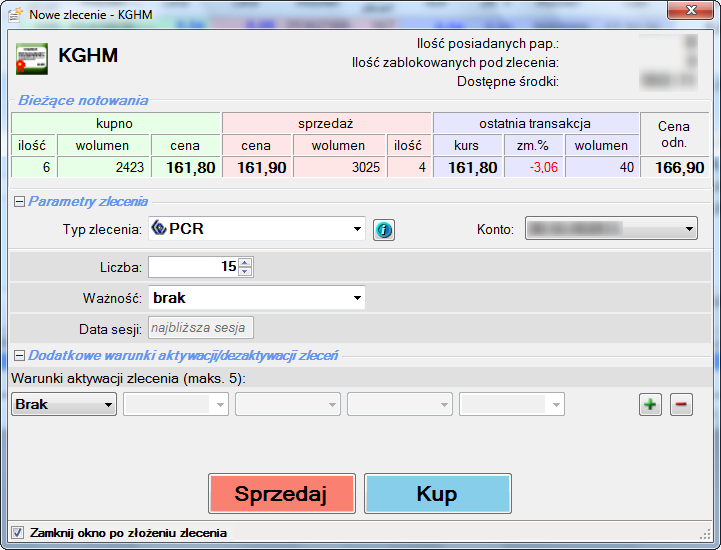Click the sprzedaż wolumen value 3025
The width and height of the screenshot is (721, 550).
339,167
